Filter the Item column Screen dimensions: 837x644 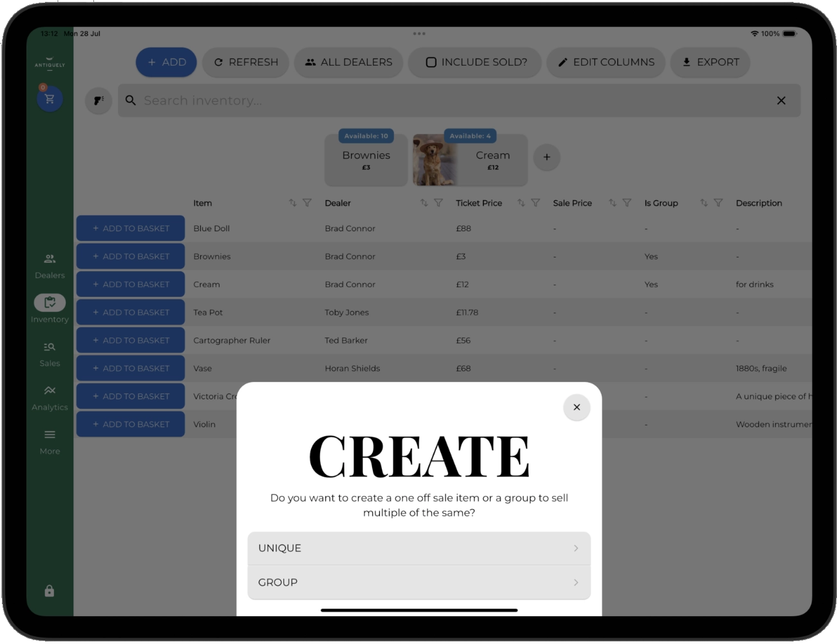pyautogui.click(x=307, y=203)
